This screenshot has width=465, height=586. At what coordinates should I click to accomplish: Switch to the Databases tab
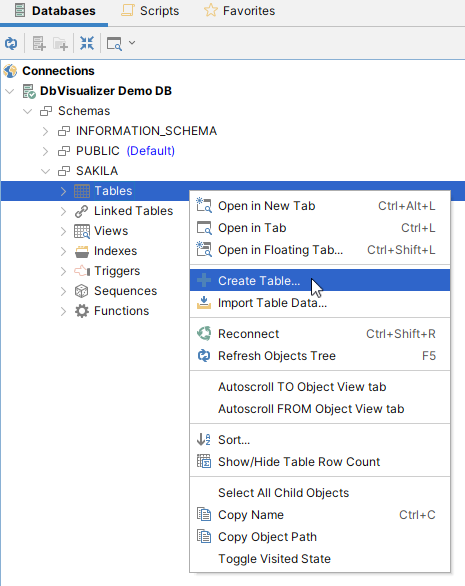tap(54, 11)
